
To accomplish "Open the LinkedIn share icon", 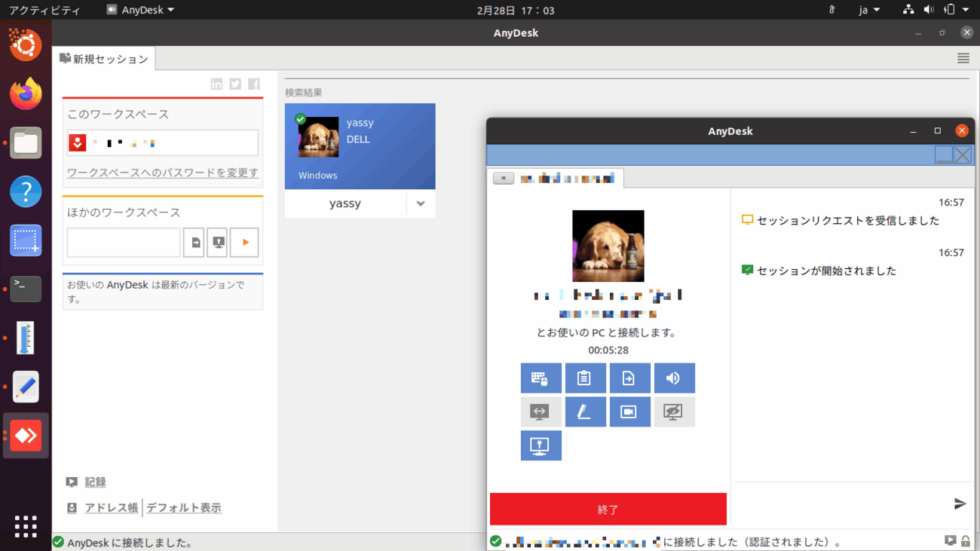I will [216, 84].
